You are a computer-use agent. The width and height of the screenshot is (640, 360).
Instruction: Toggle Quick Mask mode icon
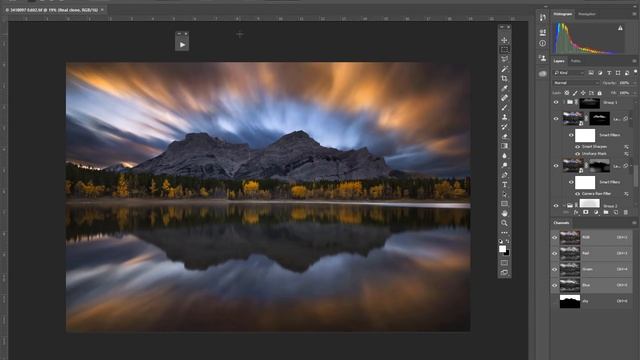504,263
